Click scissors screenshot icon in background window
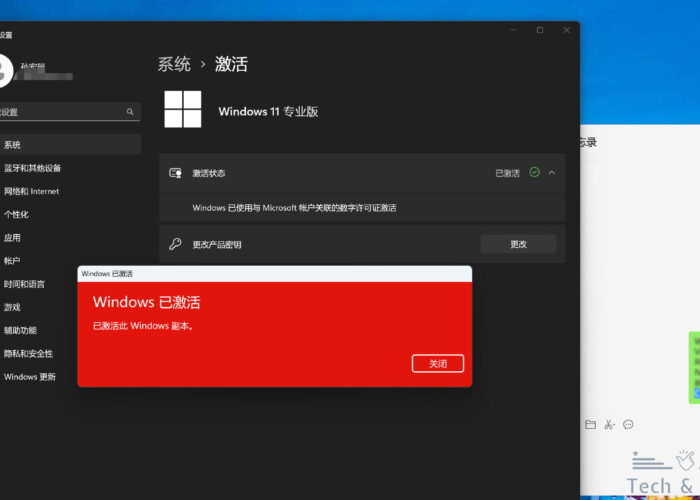 (x=609, y=425)
